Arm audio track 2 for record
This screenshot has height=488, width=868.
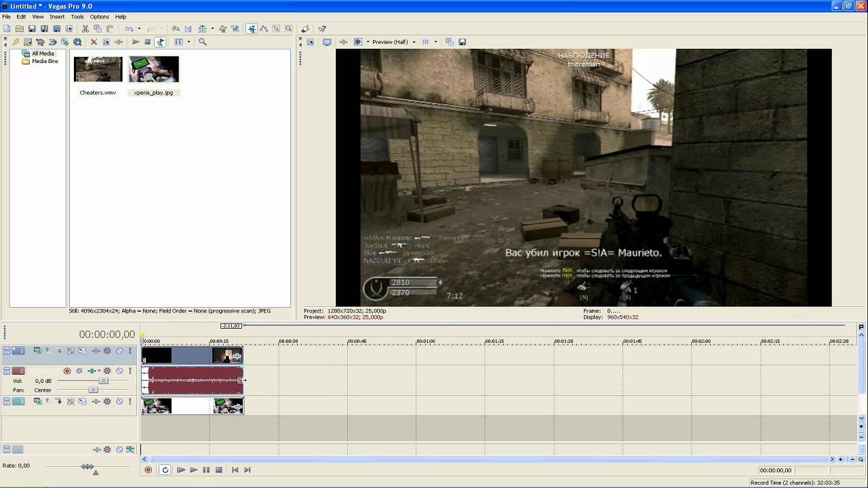point(67,371)
